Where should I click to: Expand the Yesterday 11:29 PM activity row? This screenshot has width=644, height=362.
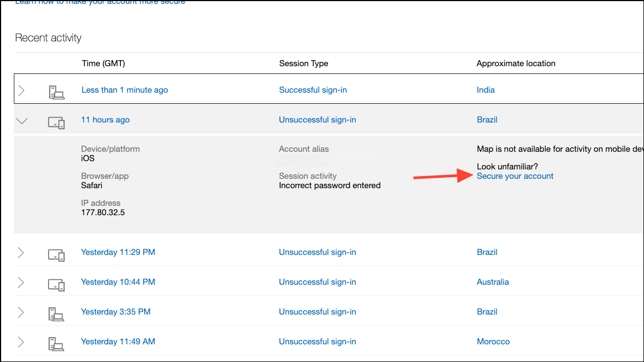pos(21,252)
